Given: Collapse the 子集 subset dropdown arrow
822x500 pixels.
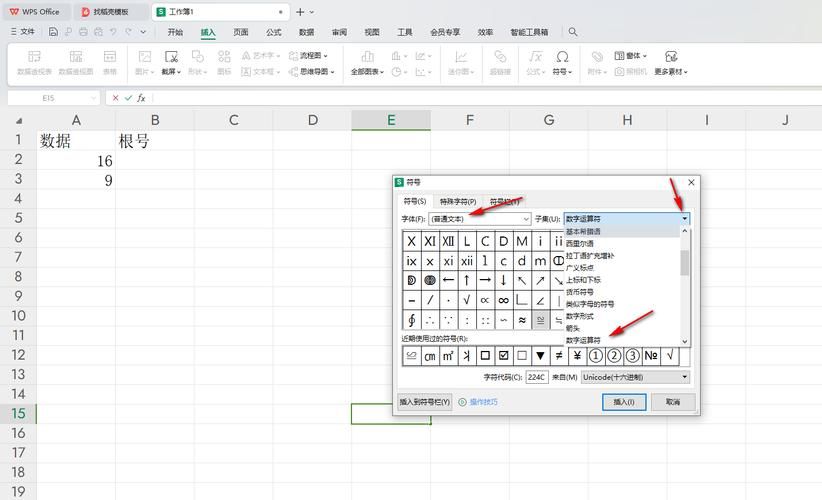Looking at the screenshot, I should (685, 218).
